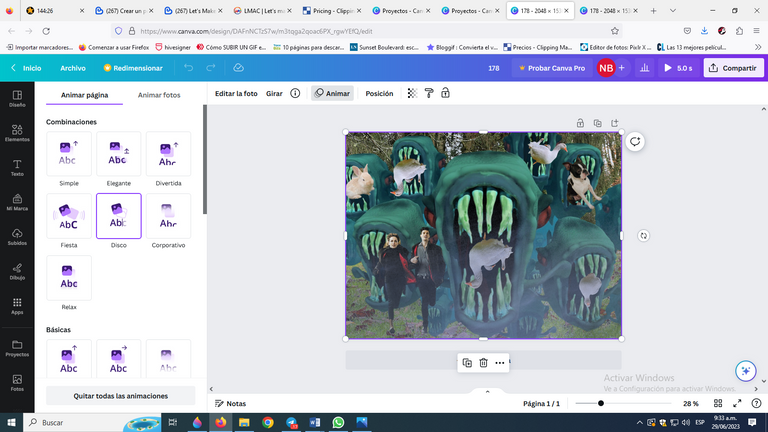Click the Girar option

coord(274,93)
